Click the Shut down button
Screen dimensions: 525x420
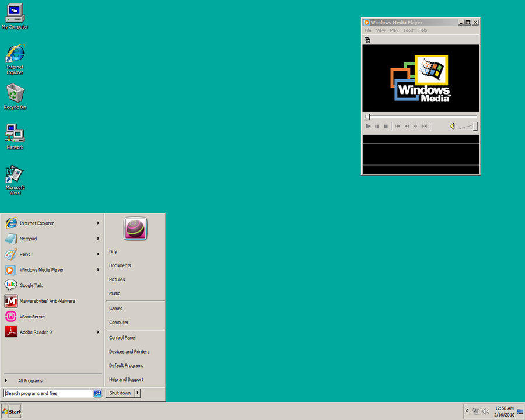(120, 393)
